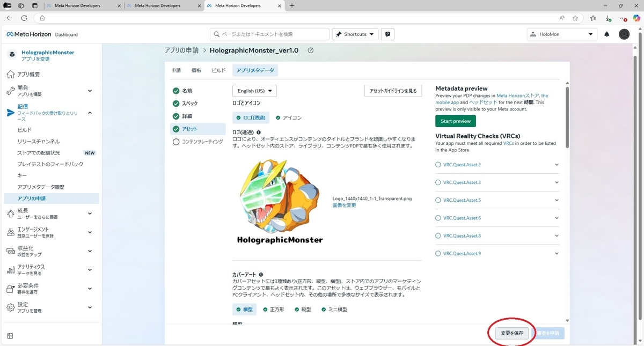
Task: Select the アプリメタデータ tab
Action: pos(255,70)
